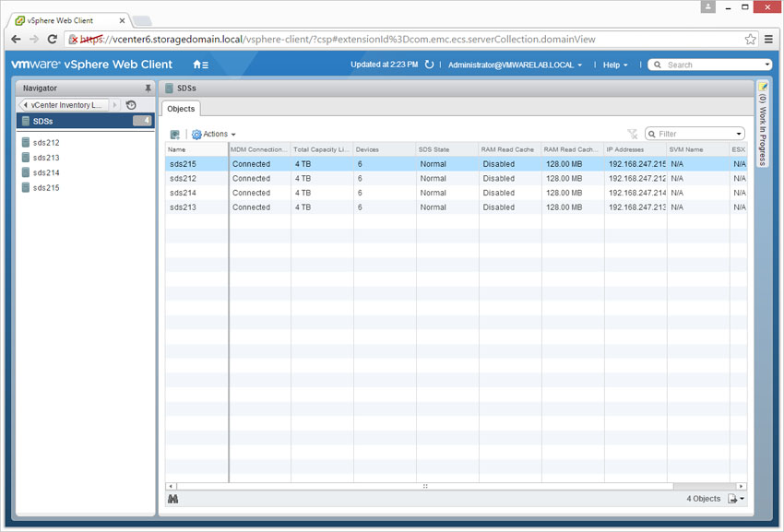Click IP address 192.168.247.212 cell

coord(636,179)
